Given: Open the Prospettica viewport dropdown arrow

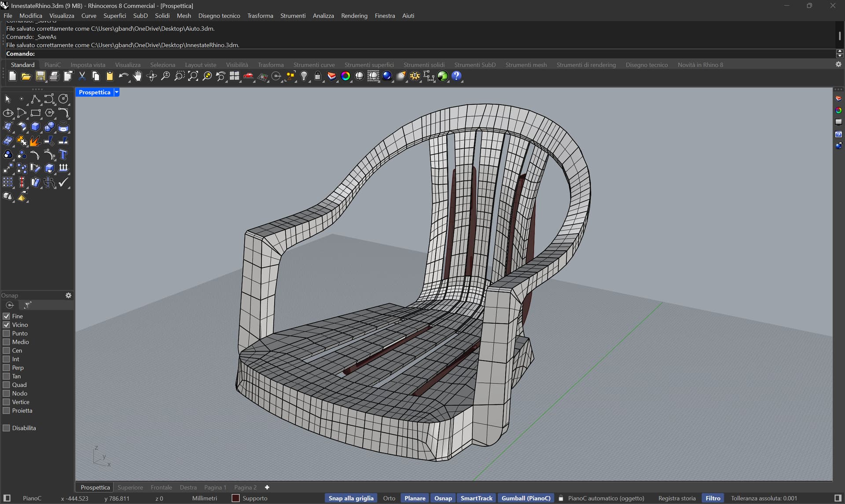Looking at the screenshot, I should click(x=117, y=92).
